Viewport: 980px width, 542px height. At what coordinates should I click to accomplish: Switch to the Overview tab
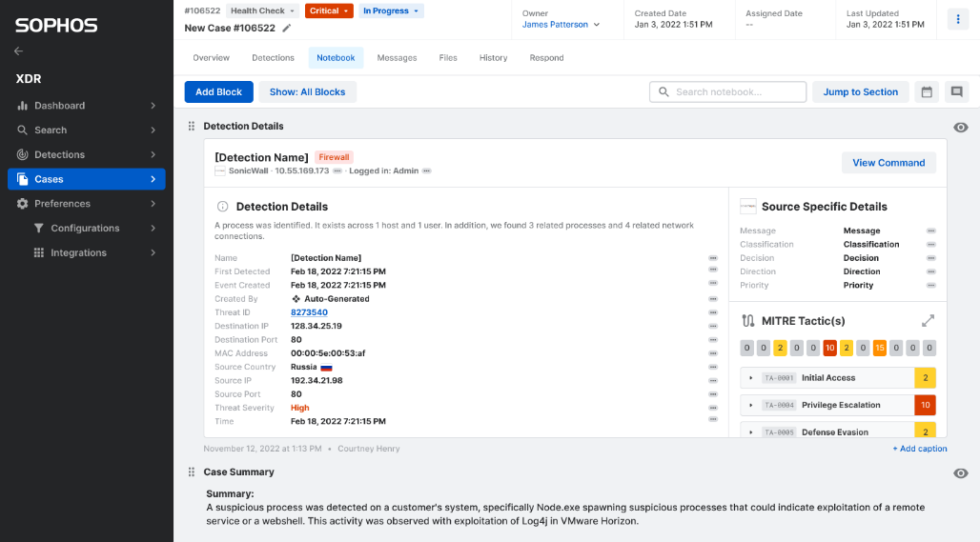(212, 57)
